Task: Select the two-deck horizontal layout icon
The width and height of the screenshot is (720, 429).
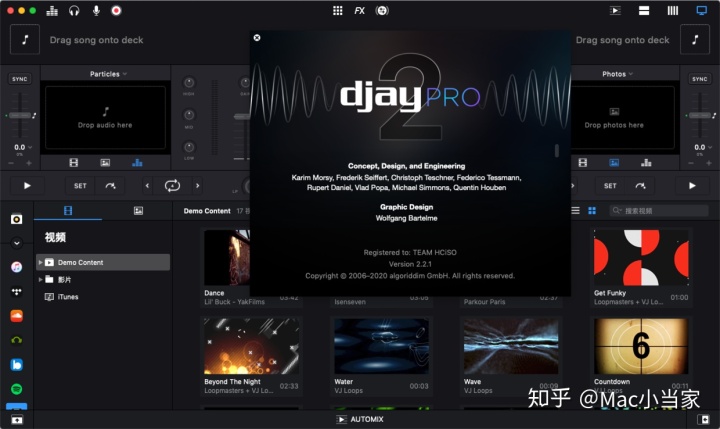Action: pyautogui.click(x=644, y=11)
